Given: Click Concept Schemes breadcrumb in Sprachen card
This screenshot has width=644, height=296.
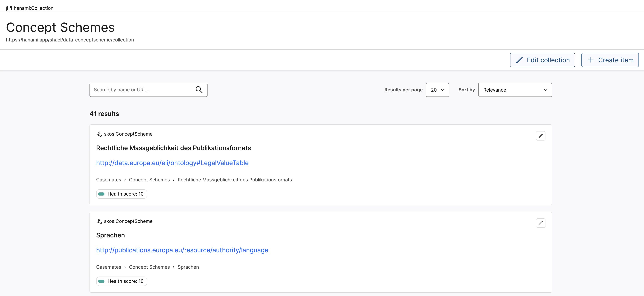Looking at the screenshot, I should pyautogui.click(x=149, y=267).
